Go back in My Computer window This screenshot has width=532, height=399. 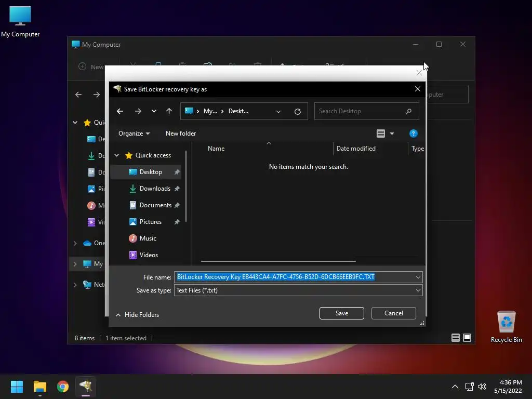78,95
